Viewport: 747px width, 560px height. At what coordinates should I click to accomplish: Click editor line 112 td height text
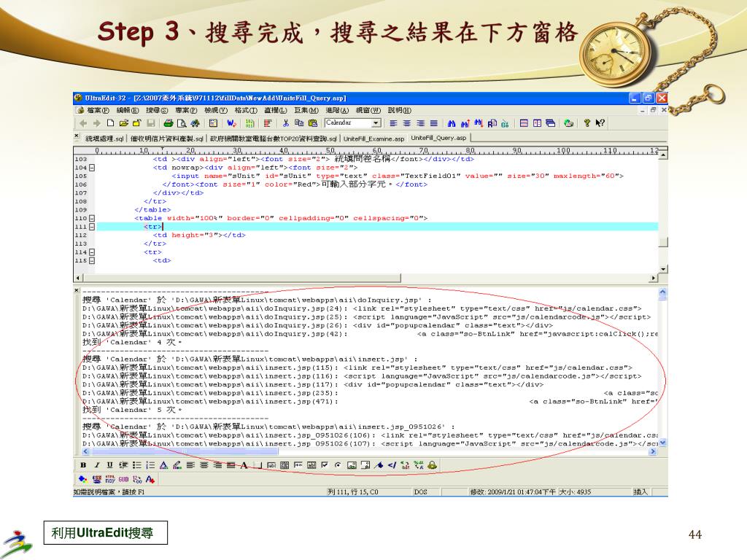click(199, 236)
